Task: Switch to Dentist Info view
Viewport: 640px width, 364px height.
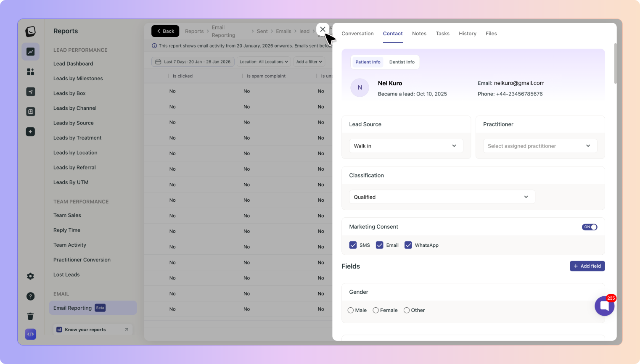Action: (x=402, y=62)
